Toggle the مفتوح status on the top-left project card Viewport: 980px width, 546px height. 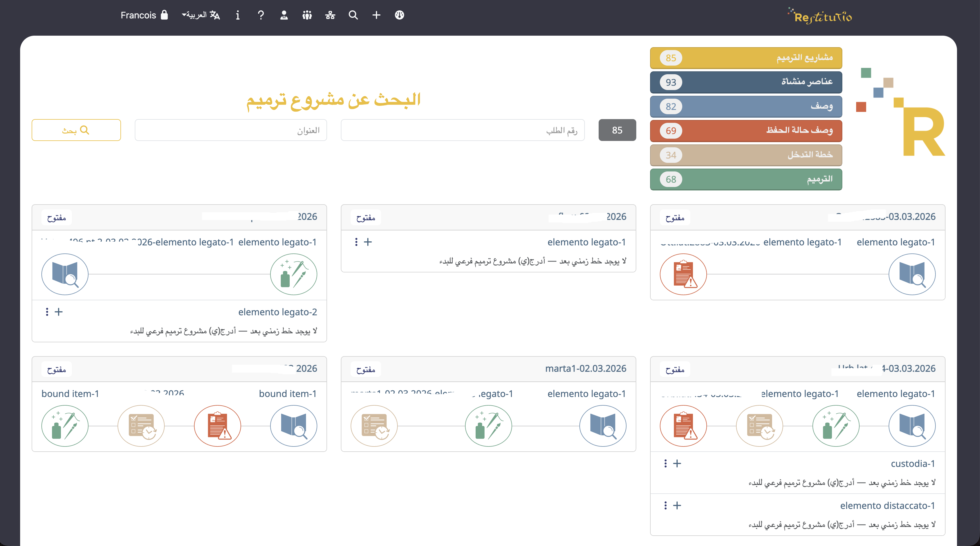coord(56,217)
